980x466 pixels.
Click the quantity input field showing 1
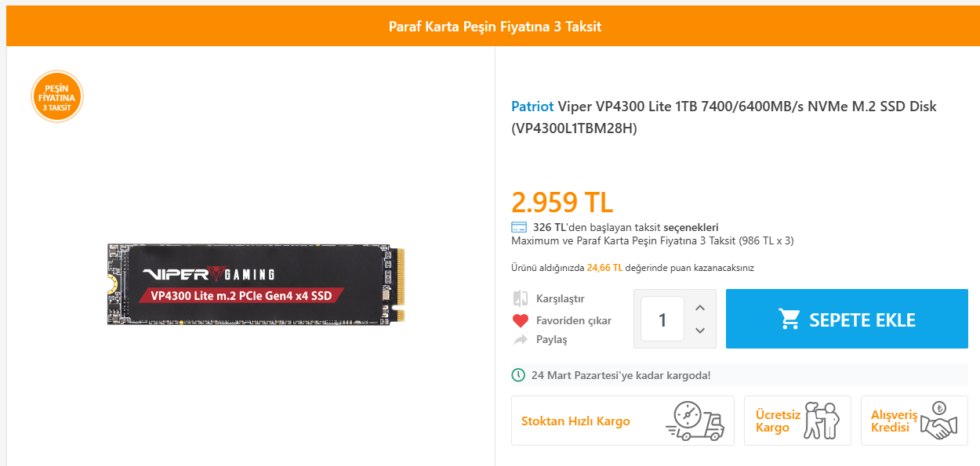tap(662, 319)
